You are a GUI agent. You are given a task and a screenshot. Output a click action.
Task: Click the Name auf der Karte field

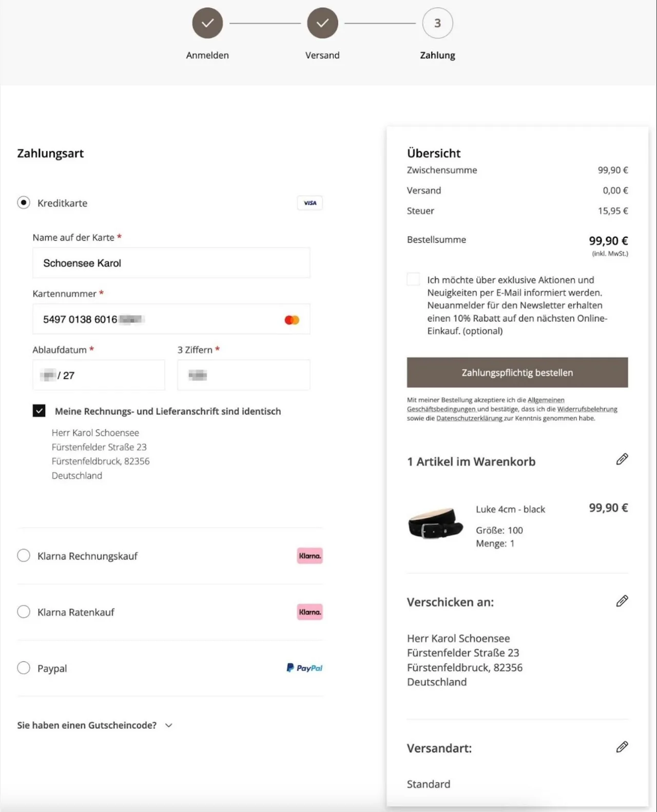[171, 263]
